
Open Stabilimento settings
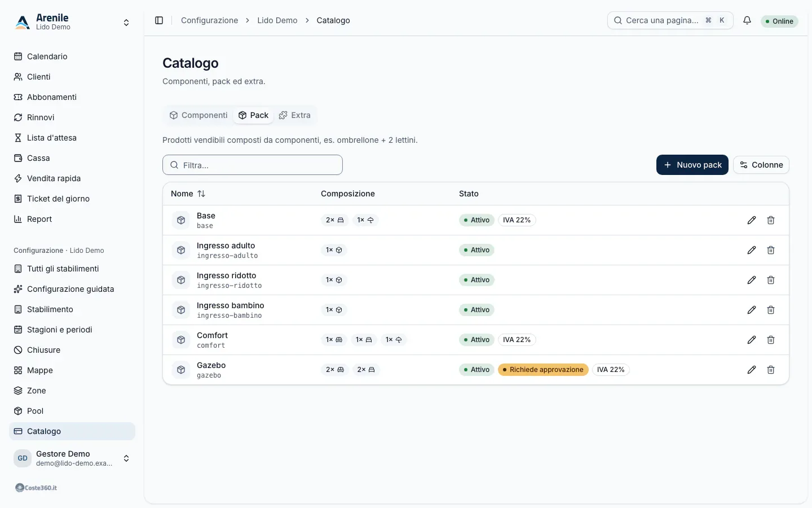pos(72,309)
